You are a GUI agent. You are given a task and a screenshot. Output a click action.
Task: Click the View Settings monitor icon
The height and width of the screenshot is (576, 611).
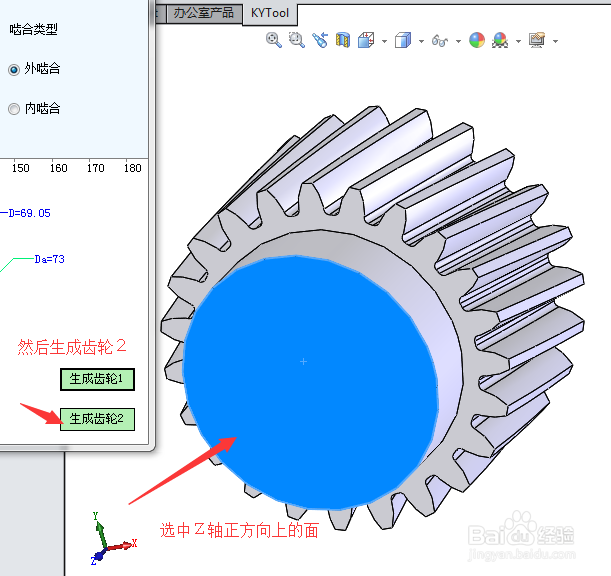coord(537,40)
